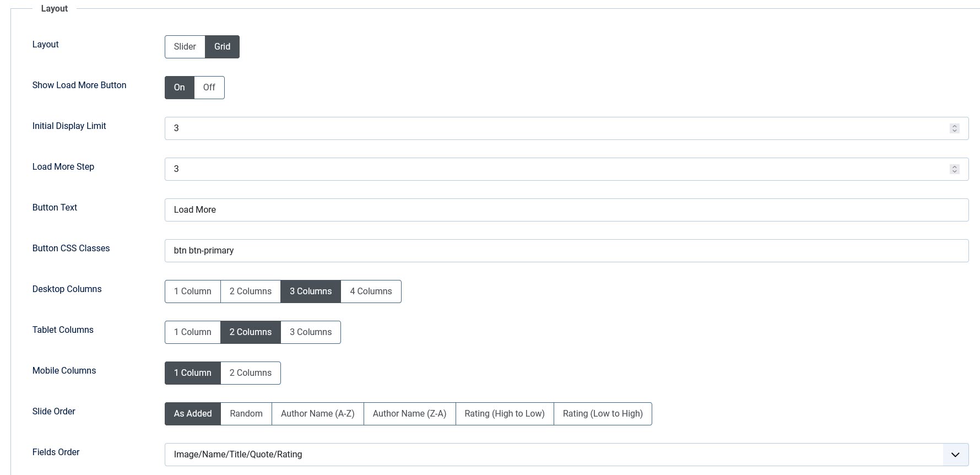The width and height of the screenshot is (980, 475).
Task: Order slides by Rating (Low to High)
Action: pos(602,414)
